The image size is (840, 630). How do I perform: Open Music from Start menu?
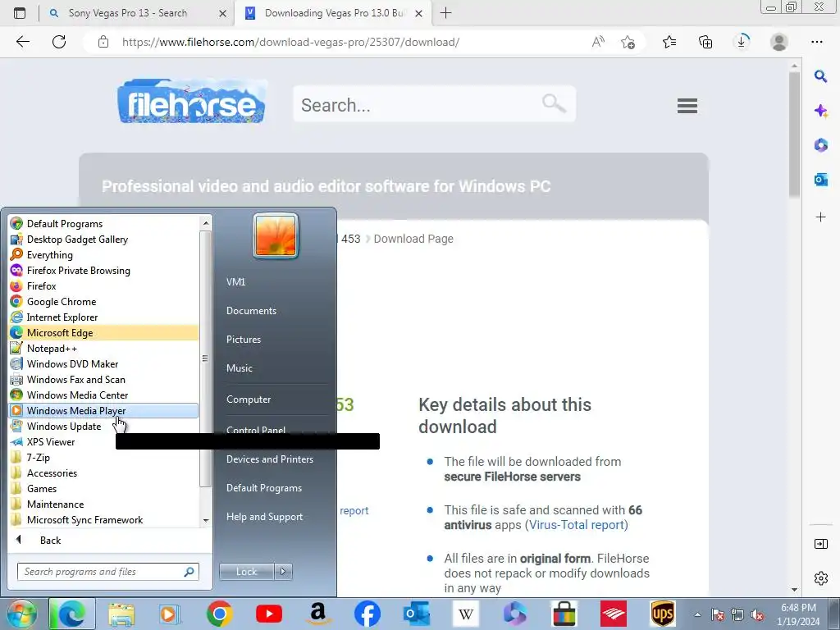(x=239, y=368)
